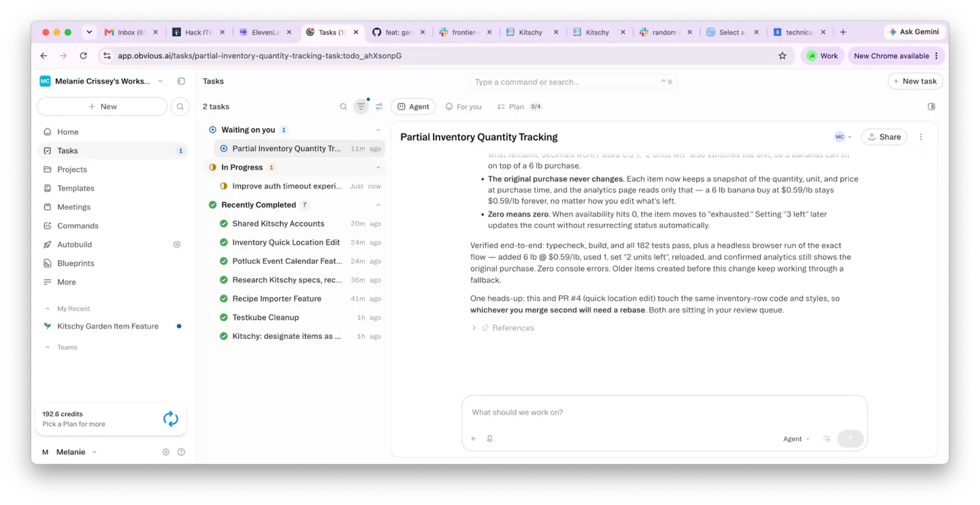Viewport: 980px width, 505px height.
Task: Open Inventory Quick Location Edit task
Action: tap(299, 242)
